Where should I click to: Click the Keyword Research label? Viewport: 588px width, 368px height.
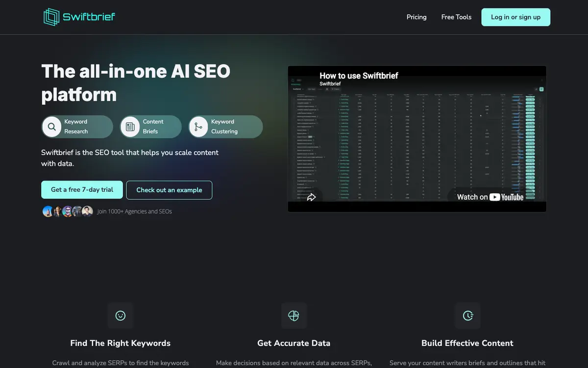pos(76,127)
